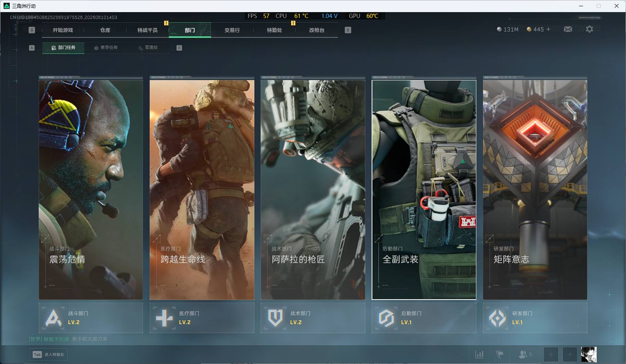Click the CN UID text at top

(64, 17)
